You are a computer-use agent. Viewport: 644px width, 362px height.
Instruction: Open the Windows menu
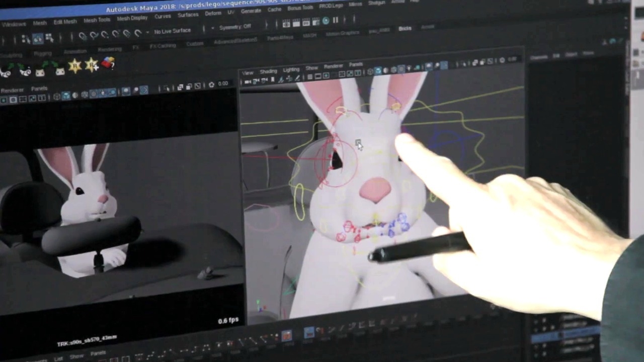click(14, 24)
